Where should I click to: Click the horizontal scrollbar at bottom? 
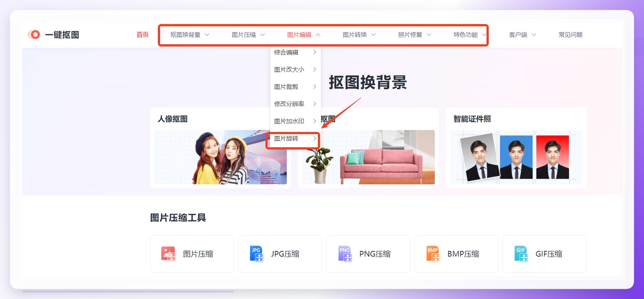tap(128, 291)
